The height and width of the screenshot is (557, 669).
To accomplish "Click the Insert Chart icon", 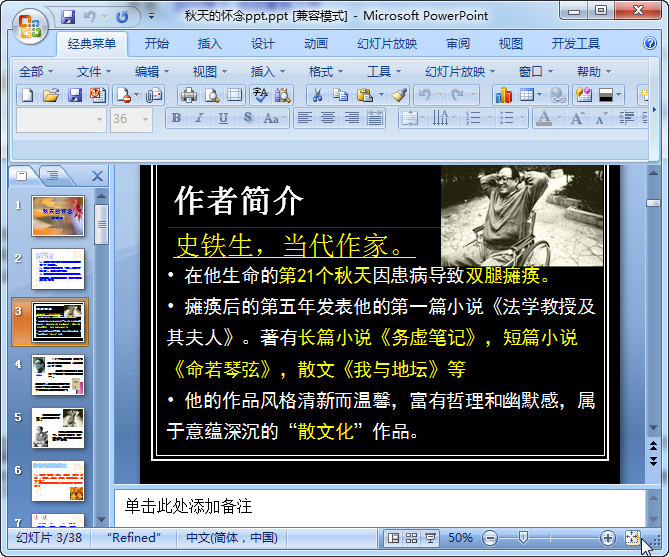I will (x=503, y=95).
